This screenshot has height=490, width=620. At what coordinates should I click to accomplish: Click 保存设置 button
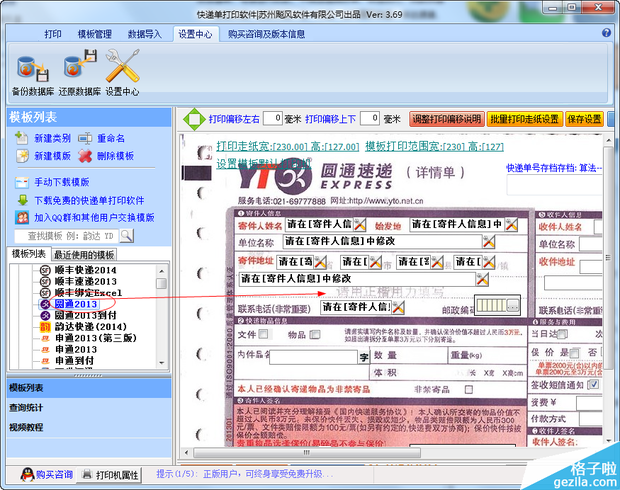584,119
